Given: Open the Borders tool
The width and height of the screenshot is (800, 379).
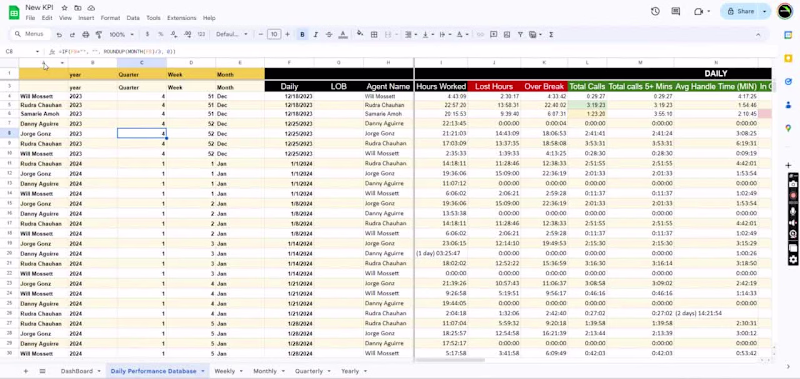Looking at the screenshot, I should pyautogui.click(x=374, y=34).
